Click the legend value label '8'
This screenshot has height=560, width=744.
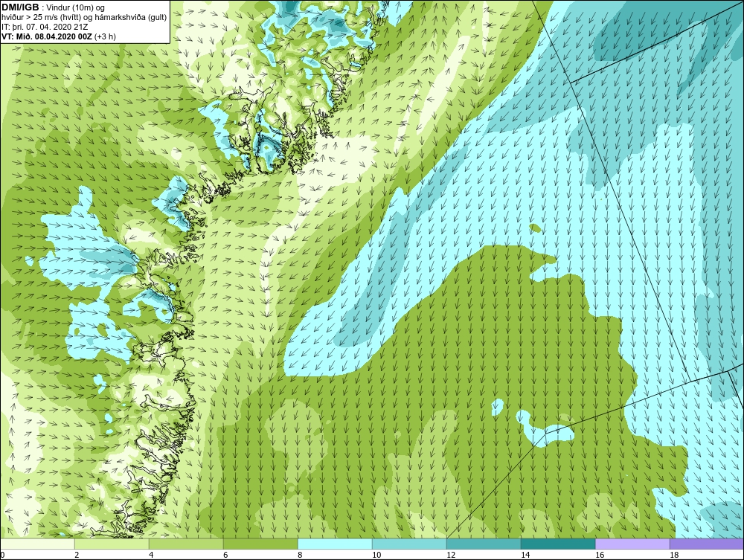pyautogui.click(x=300, y=555)
